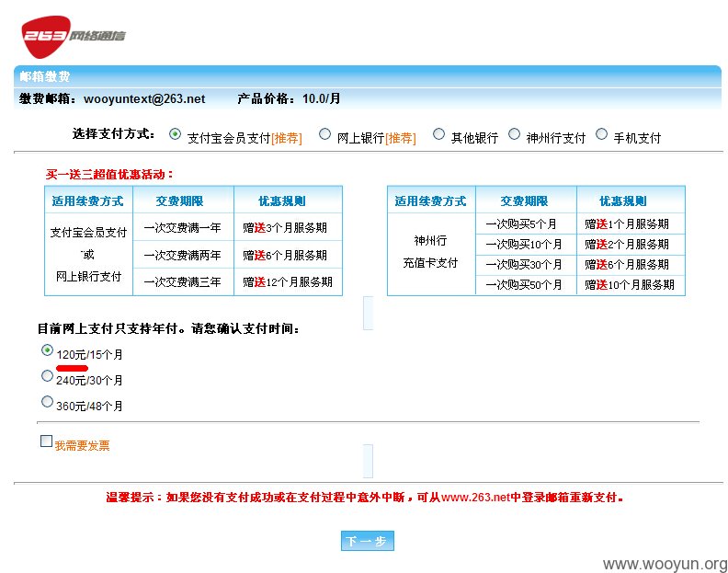Click the 产品价格 10.0/月 text
The image size is (728, 573).
point(289,98)
